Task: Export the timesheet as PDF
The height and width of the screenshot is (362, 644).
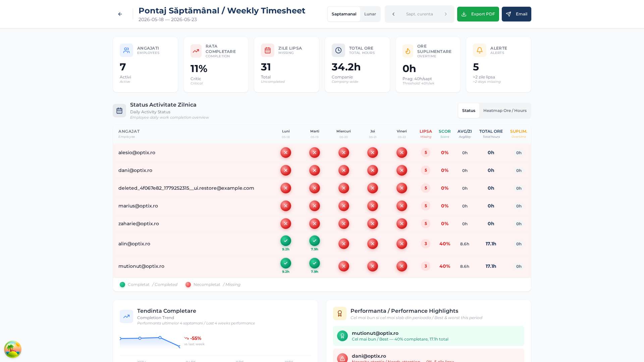Action: [478, 14]
